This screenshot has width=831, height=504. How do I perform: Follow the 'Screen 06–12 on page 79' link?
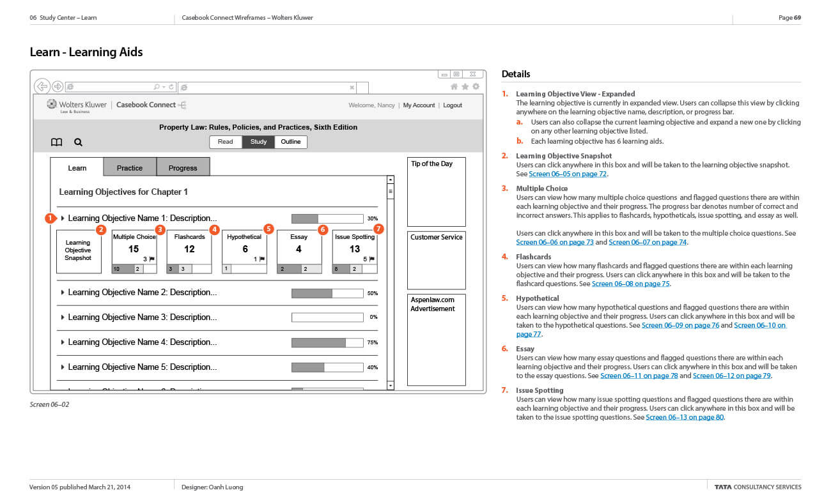pos(732,376)
